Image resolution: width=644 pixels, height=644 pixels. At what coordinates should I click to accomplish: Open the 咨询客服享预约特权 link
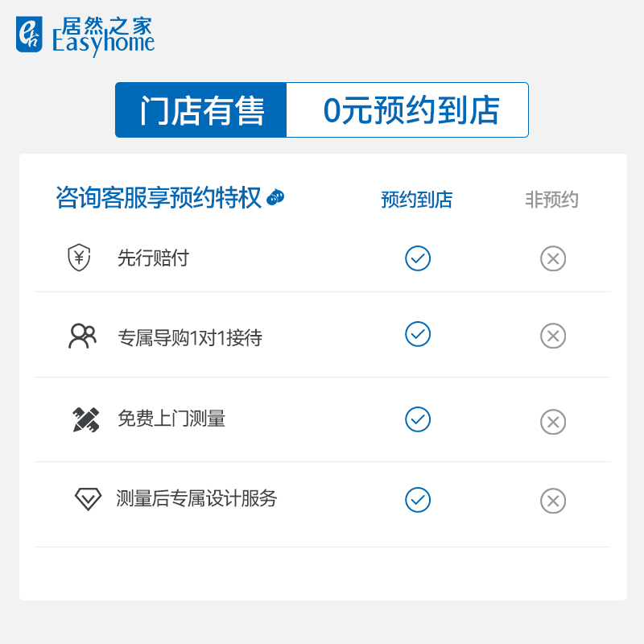(159, 198)
